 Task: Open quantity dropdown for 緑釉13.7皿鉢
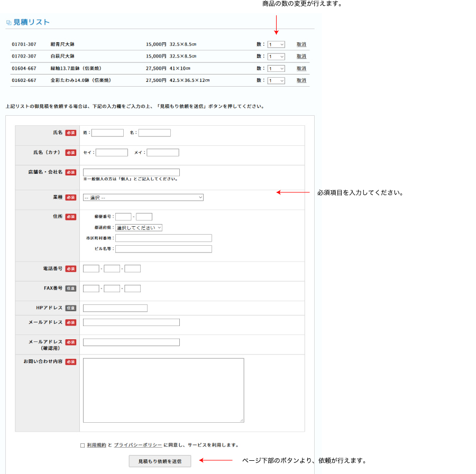coord(276,69)
